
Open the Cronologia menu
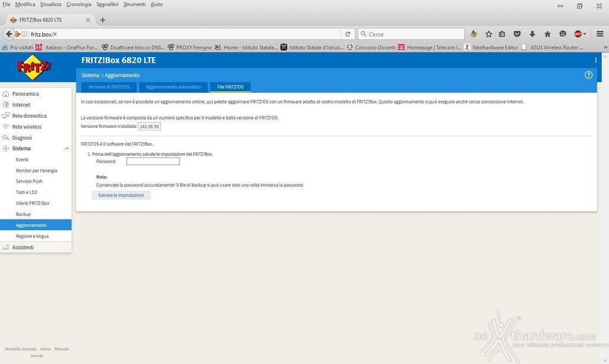coord(79,4)
